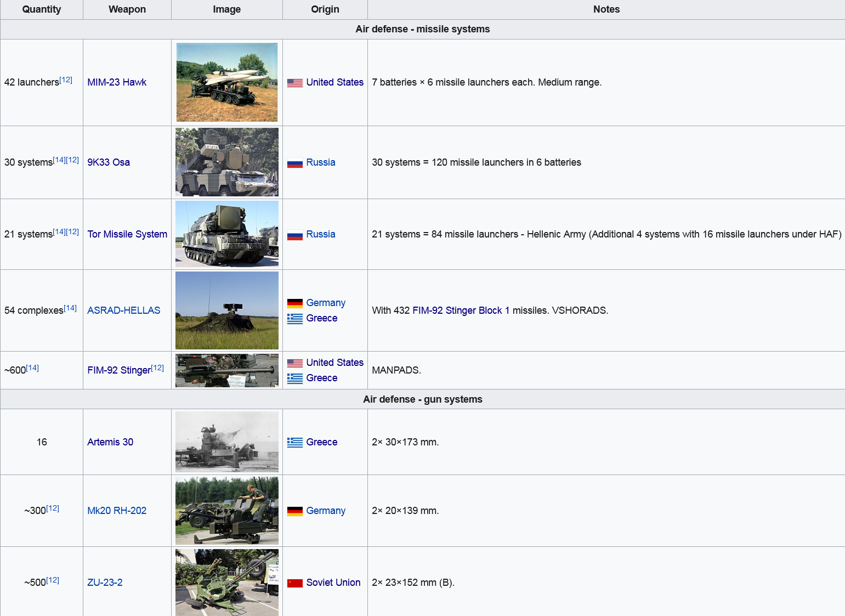845x616 pixels.
Task: Click the Greek flag in Artemis 30 row
Action: pos(295,443)
